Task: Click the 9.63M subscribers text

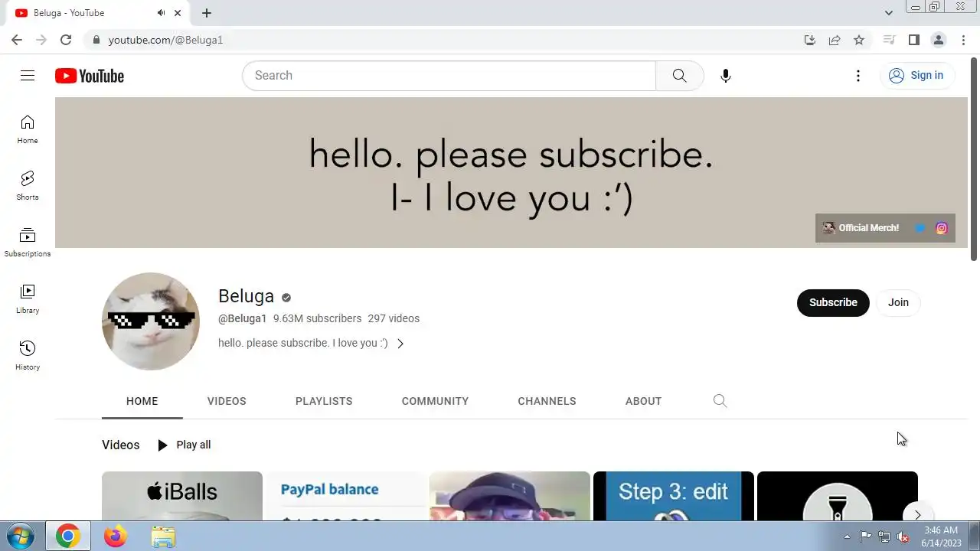Action: (317, 318)
